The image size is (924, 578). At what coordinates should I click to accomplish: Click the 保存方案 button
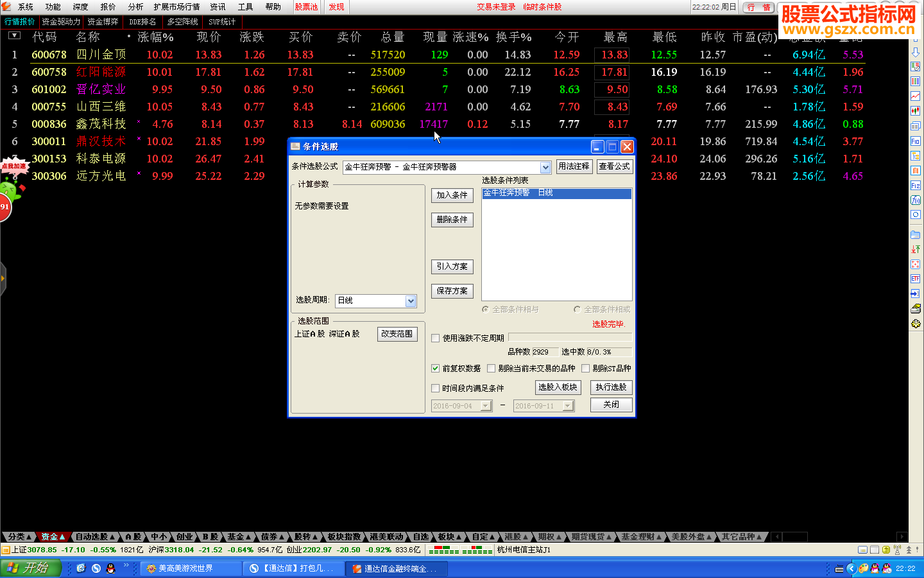pyautogui.click(x=452, y=291)
